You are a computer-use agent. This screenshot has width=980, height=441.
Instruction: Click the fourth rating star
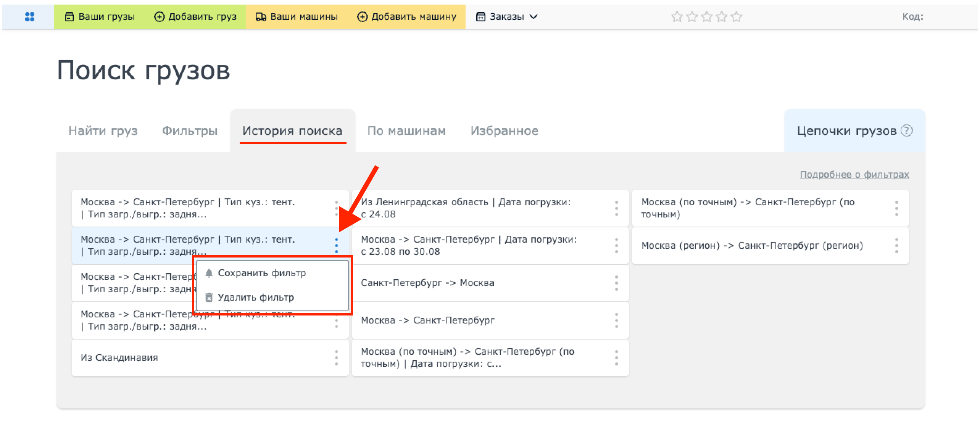[721, 17]
